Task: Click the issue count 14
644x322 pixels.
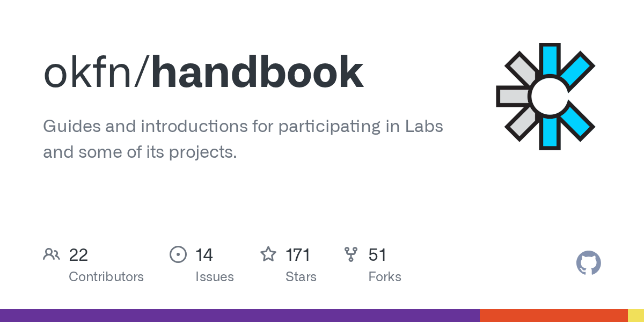Action: tap(204, 254)
